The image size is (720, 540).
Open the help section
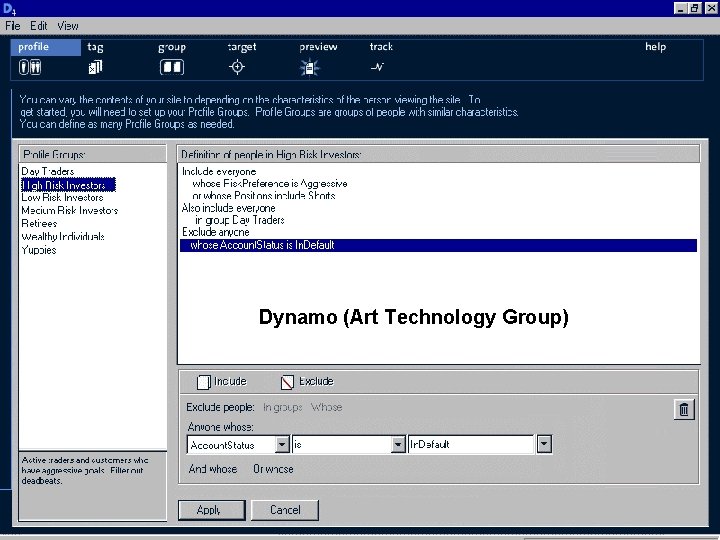pyautogui.click(x=655, y=47)
